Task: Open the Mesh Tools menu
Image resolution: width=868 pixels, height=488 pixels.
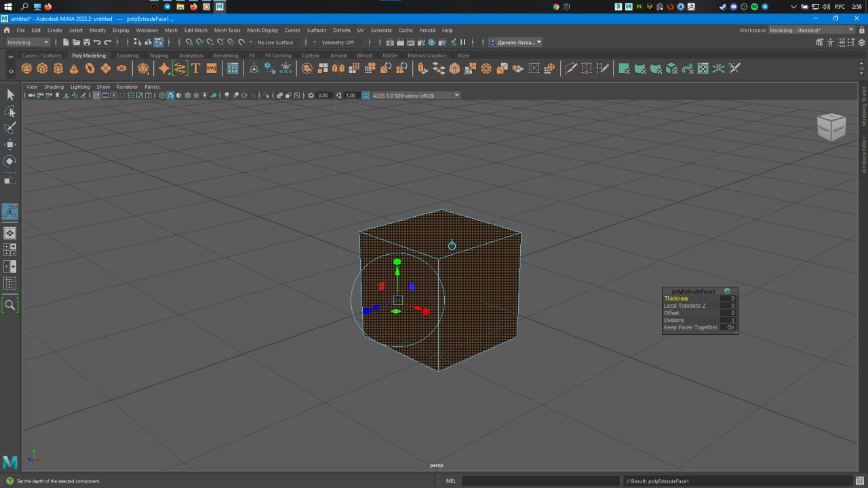Action: coord(227,30)
